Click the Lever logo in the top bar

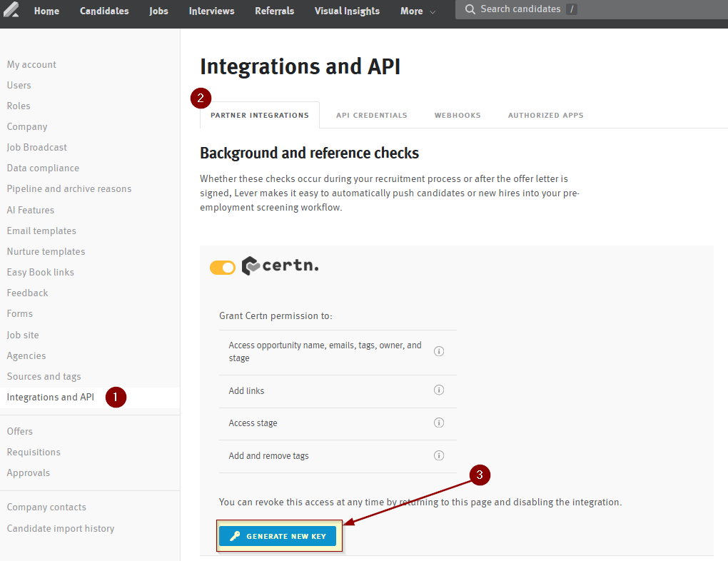coord(10,10)
